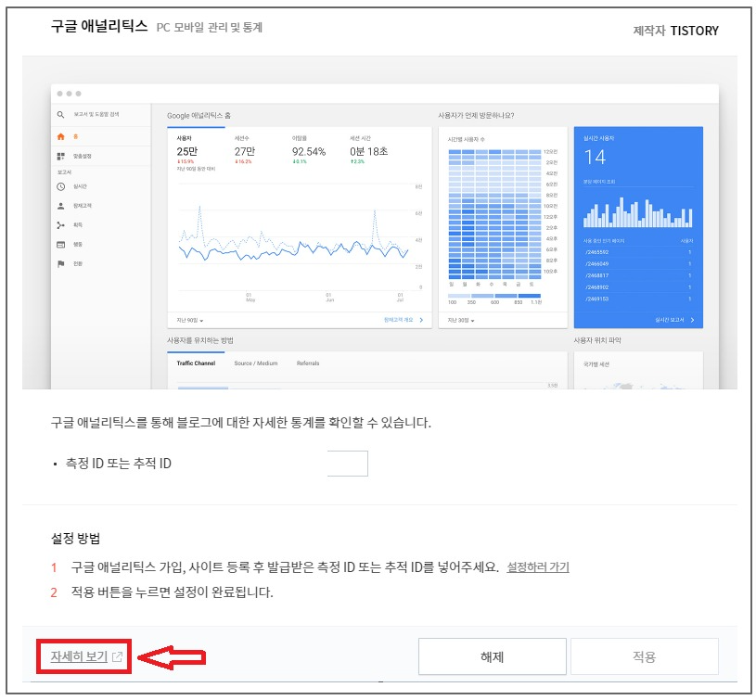
Task: Click the sentence about 블로그에 대한 자세한 통계
Action: [x=240, y=423]
